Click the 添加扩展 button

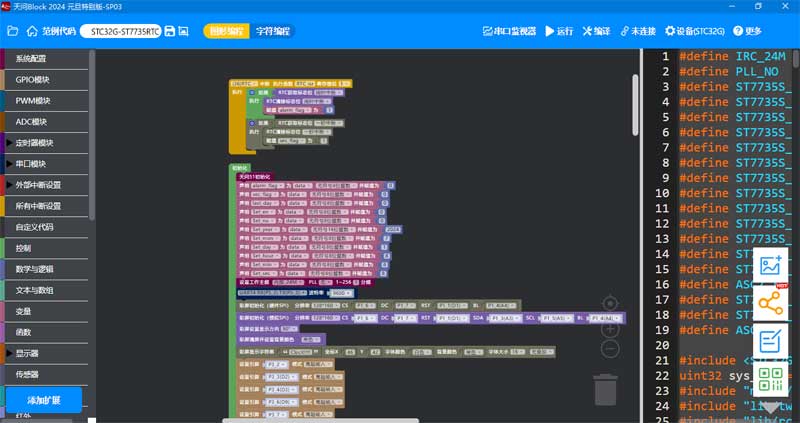tap(43, 400)
